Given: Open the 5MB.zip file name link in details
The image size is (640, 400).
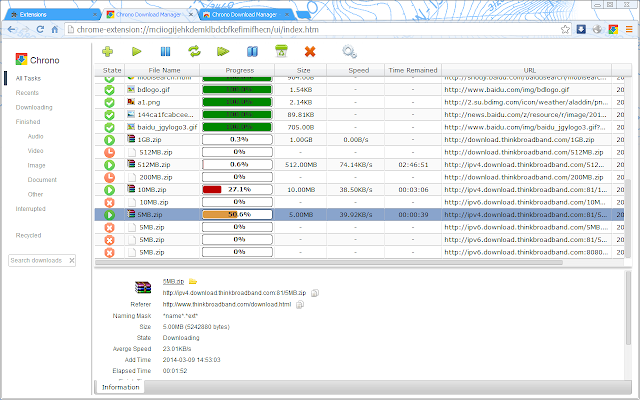Looking at the screenshot, I should pyautogui.click(x=173, y=282).
